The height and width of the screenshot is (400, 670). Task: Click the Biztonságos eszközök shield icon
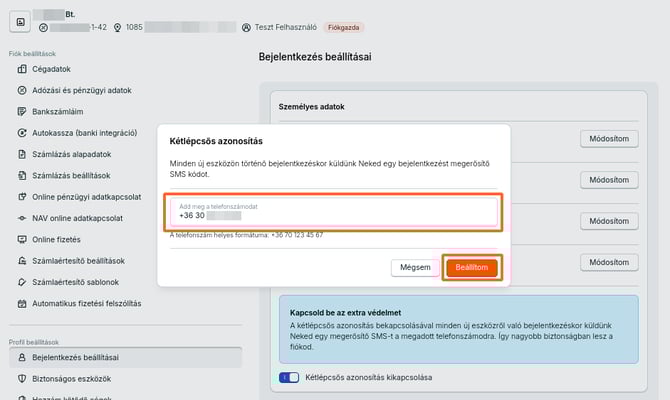click(x=23, y=379)
